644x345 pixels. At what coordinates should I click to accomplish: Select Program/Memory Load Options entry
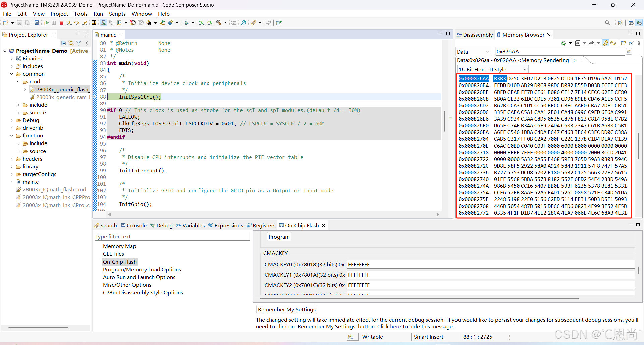[x=142, y=269]
